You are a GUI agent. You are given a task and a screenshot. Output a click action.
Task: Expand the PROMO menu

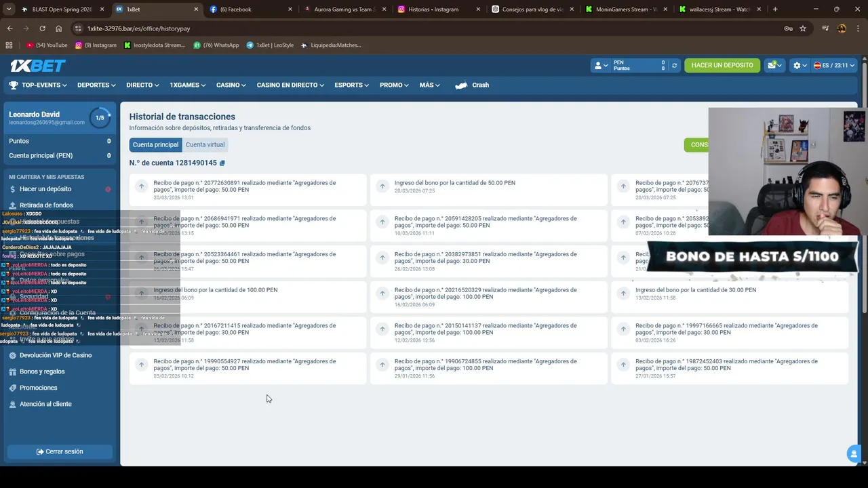(394, 85)
